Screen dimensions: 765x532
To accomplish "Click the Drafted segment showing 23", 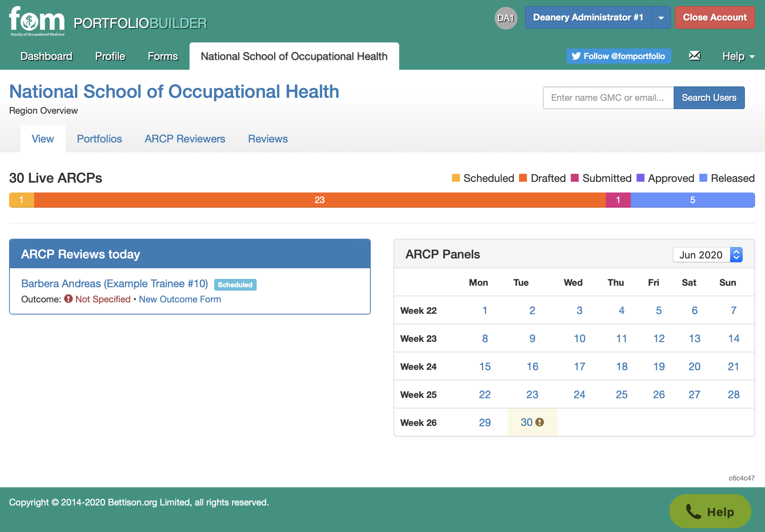I will click(x=320, y=200).
